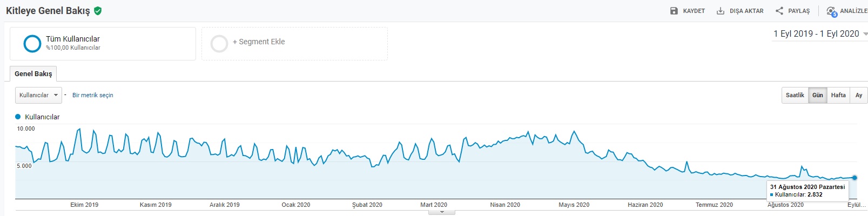Click the empty Segment Ekle circle
The width and height of the screenshot is (868, 216).
point(219,43)
